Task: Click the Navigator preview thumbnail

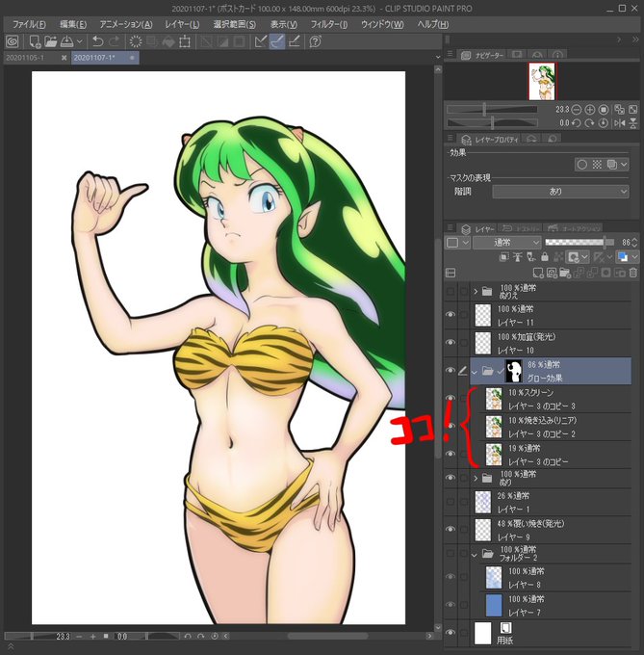Action: pyautogui.click(x=542, y=82)
